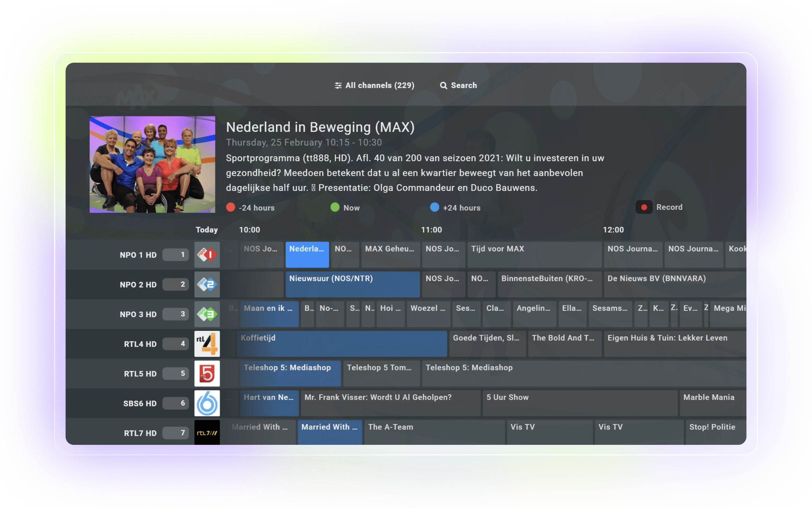
Task: Click the RTL4 HD channel name
Action: click(x=140, y=344)
